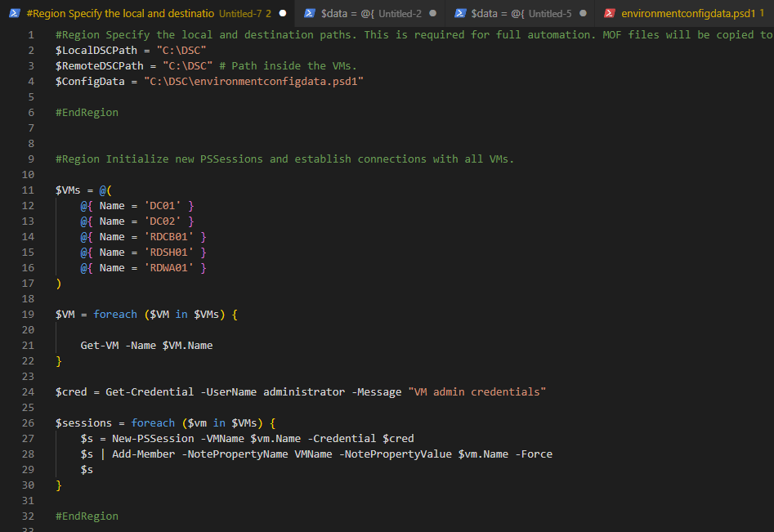Click red icon on environmentconfigdata.psd1 tab
This screenshot has width=774, height=532.
click(x=610, y=14)
